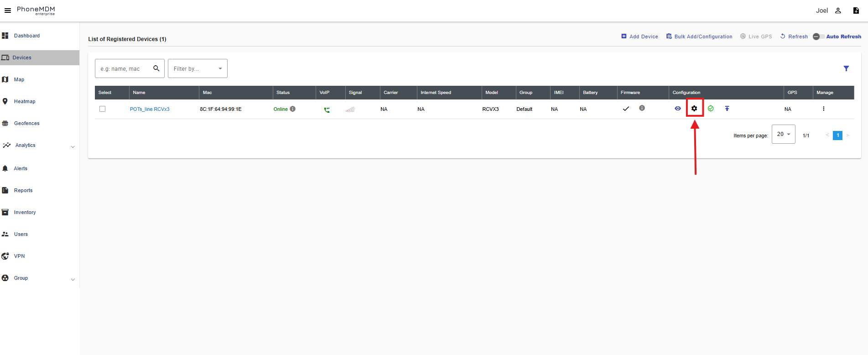Check the device row select checkbox
This screenshot has height=355, width=868.
point(103,109)
